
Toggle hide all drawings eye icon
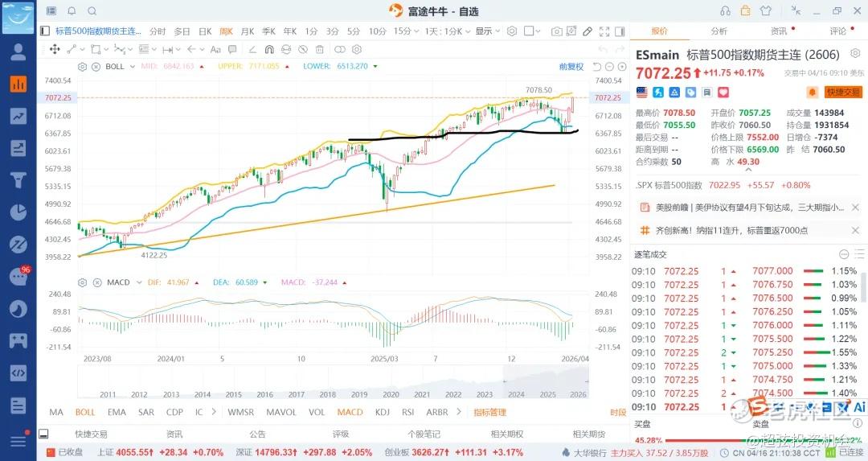pos(303,49)
